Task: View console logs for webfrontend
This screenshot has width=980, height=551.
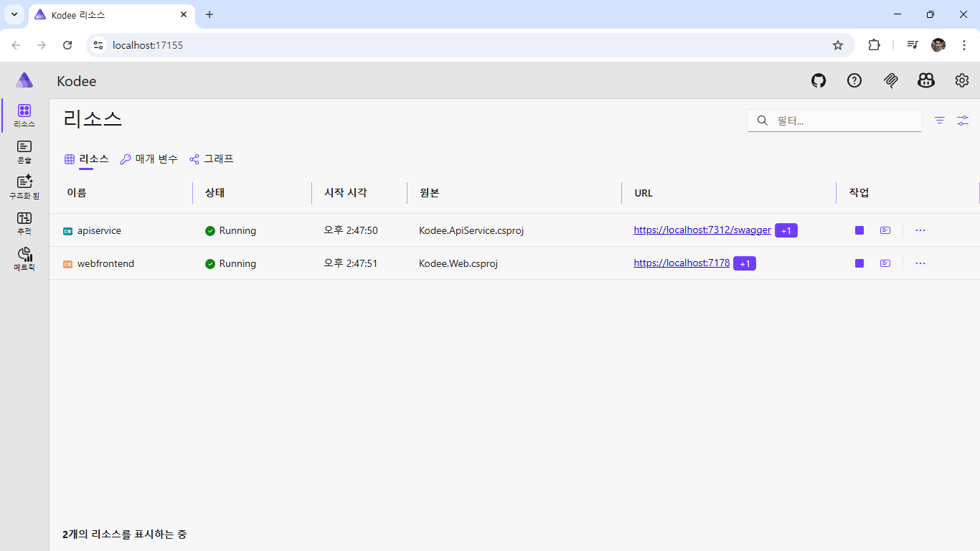Action: 885,263
